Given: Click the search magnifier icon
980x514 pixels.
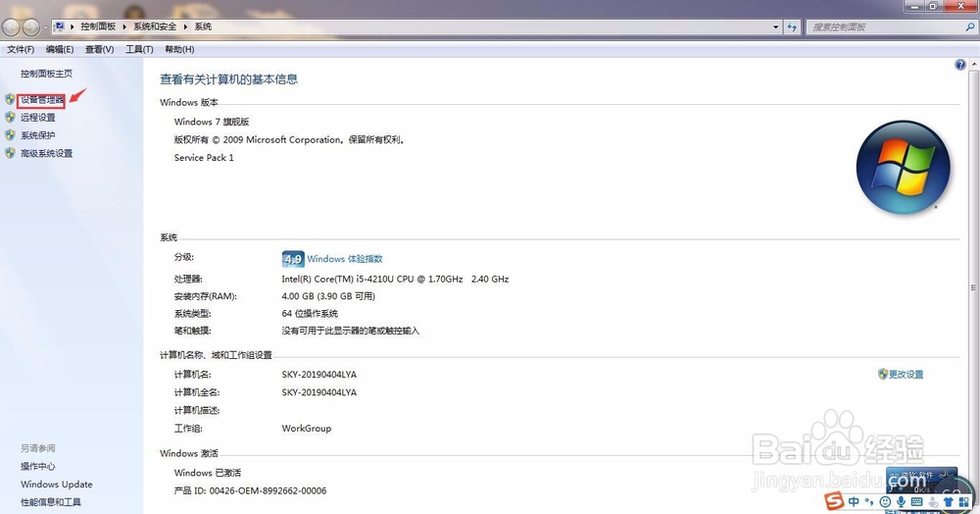Looking at the screenshot, I should tap(970, 26).
